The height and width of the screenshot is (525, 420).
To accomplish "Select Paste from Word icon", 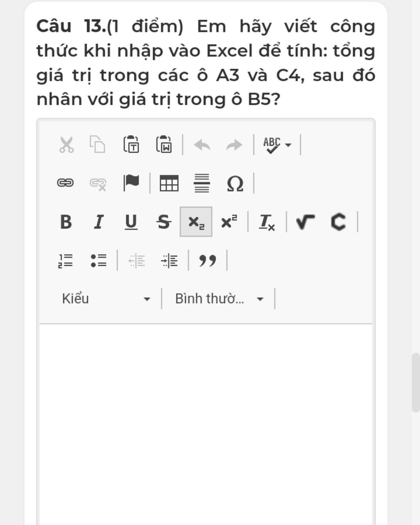I will tap(164, 145).
